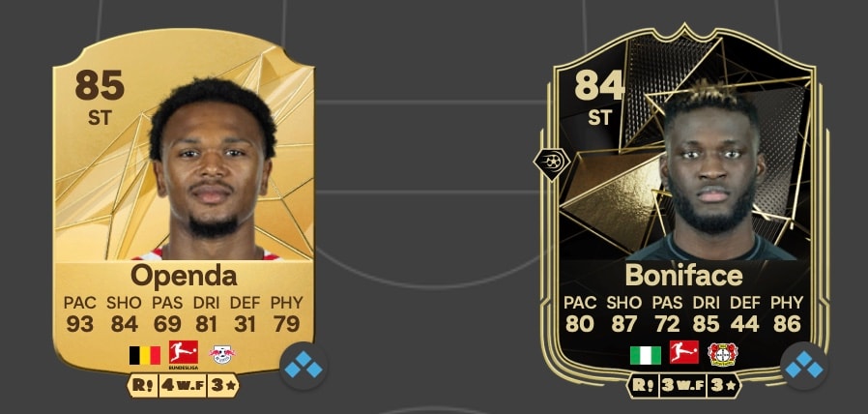Click the 85 overall rating on Openda's card
The width and height of the screenshot is (868, 414).
click(x=100, y=85)
